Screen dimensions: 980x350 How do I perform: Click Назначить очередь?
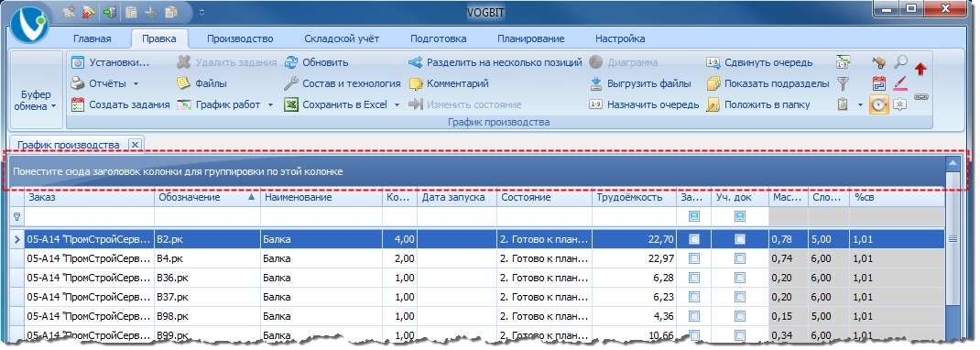point(644,104)
